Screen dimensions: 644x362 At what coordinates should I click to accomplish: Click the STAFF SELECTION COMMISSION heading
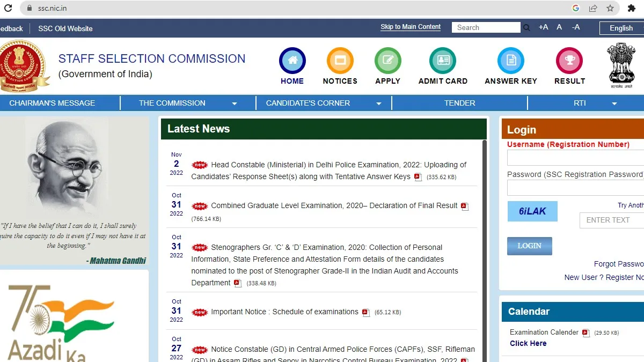coord(152,59)
